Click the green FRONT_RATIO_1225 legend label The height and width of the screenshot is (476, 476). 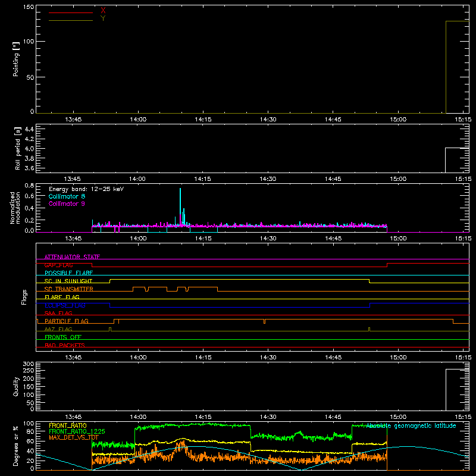coord(77,431)
